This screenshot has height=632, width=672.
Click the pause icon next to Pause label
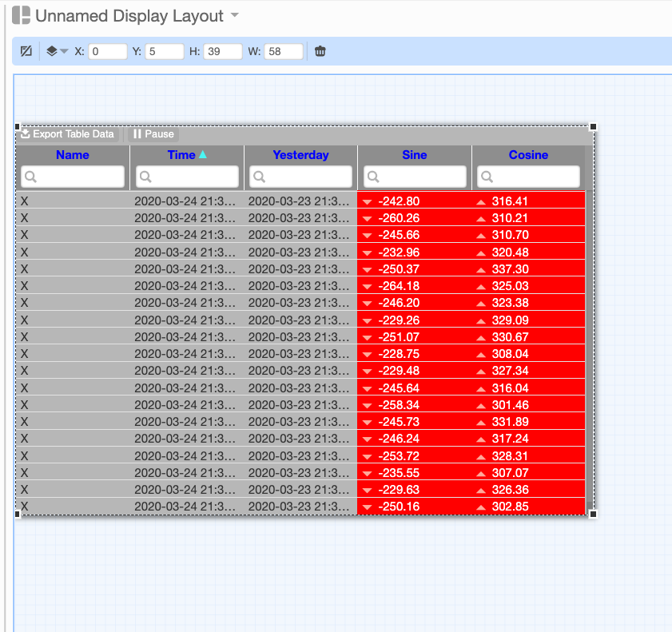pyautogui.click(x=137, y=134)
